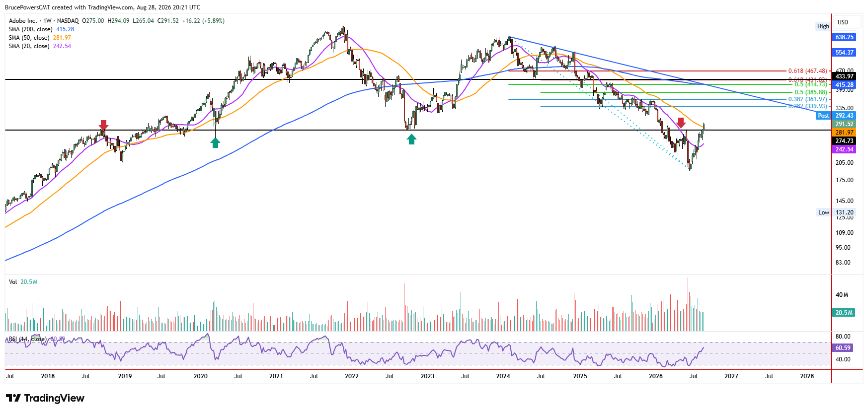The image size is (868, 413).
Task: Click the TradingView logo at the bottom
Action: tap(45, 398)
